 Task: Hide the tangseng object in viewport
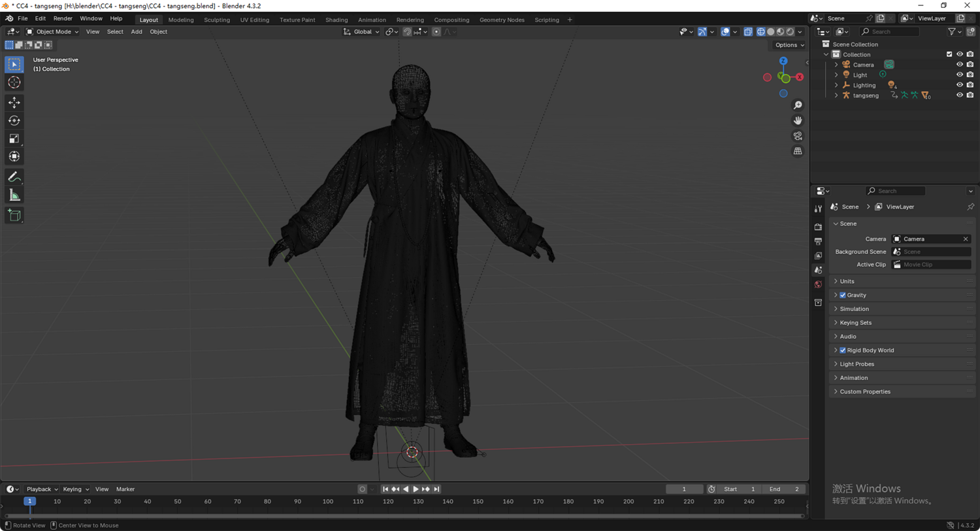(960, 95)
